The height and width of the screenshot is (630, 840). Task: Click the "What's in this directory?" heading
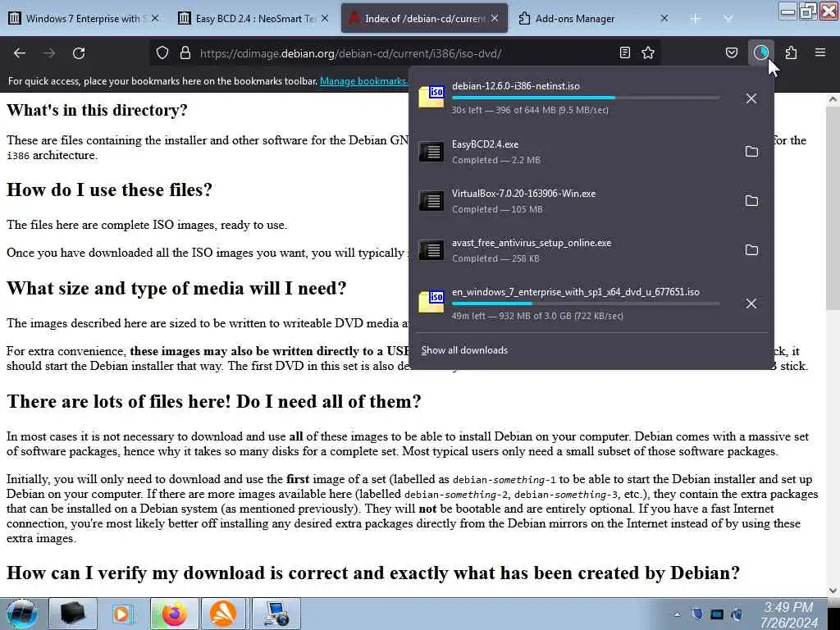pyautogui.click(x=97, y=110)
